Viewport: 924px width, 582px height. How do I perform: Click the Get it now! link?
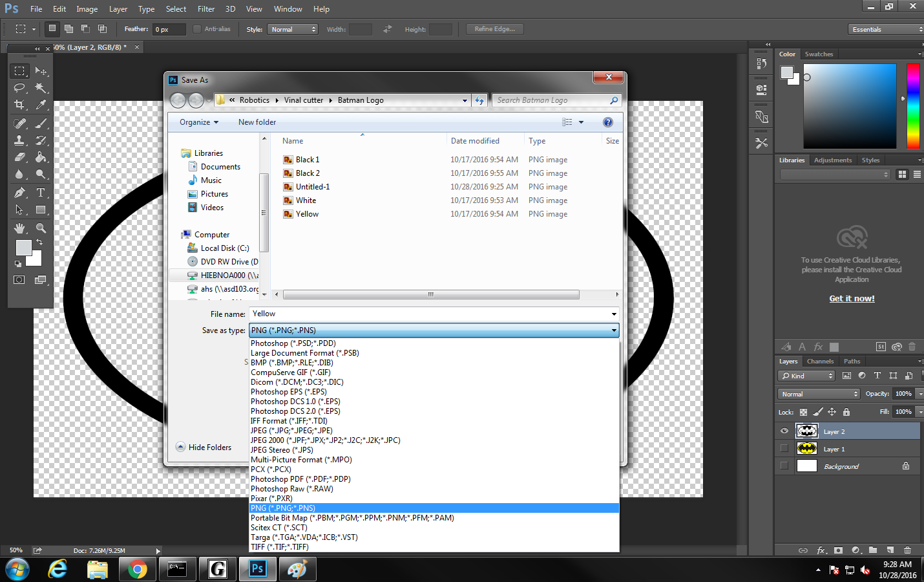coord(852,299)
